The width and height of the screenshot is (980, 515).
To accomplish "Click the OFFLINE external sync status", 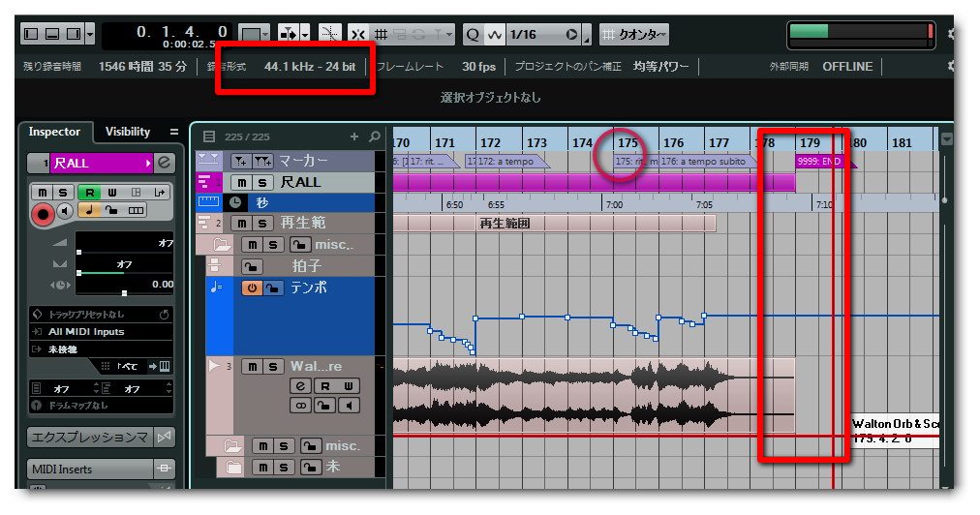I will point(847,66).
